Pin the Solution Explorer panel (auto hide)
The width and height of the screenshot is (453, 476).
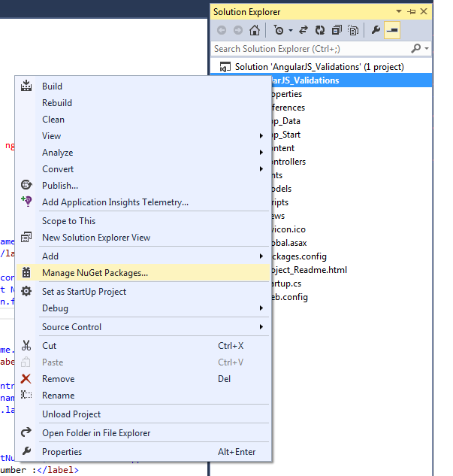[412, 11]
